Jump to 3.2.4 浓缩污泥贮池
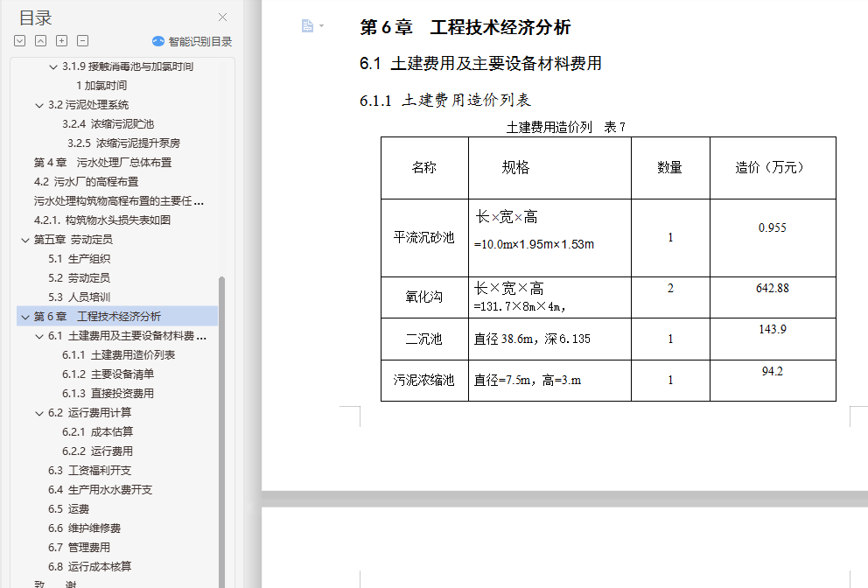Viewport: 868px width, 588px height. coord(108,124)
